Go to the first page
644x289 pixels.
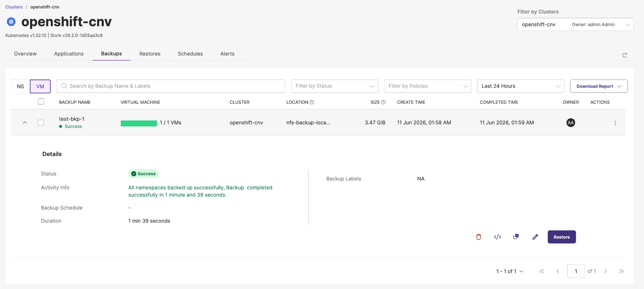pos(541,271)
